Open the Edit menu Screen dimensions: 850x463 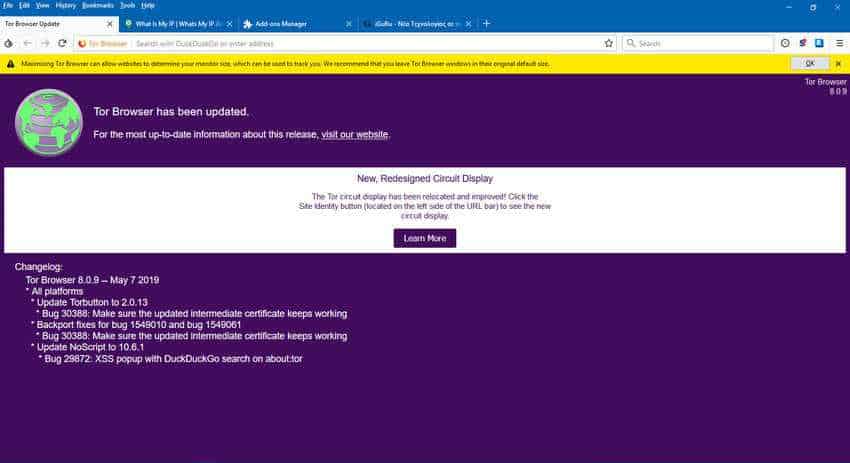coord(24,5)
